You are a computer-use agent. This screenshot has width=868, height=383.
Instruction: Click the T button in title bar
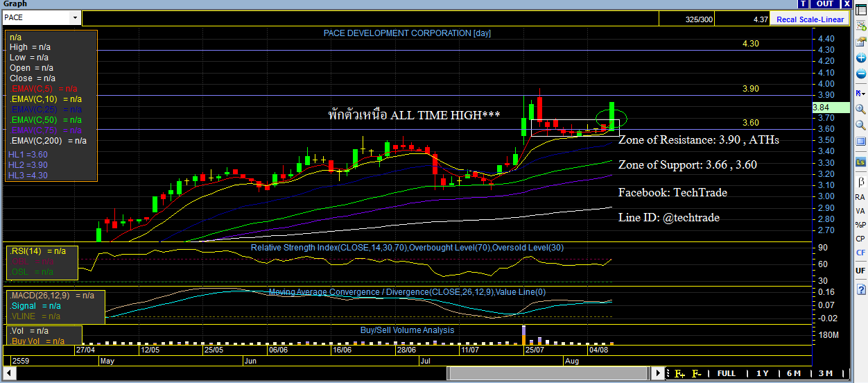pos(804,3)
